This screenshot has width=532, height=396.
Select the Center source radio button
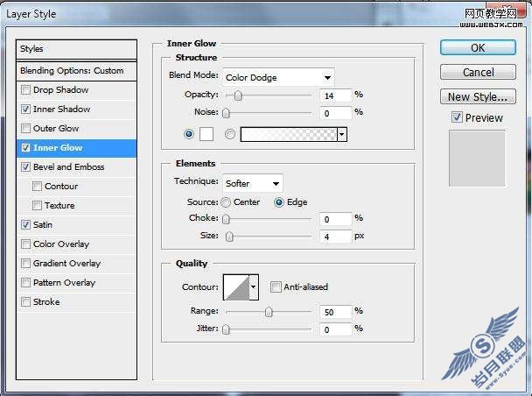(226, 202)
